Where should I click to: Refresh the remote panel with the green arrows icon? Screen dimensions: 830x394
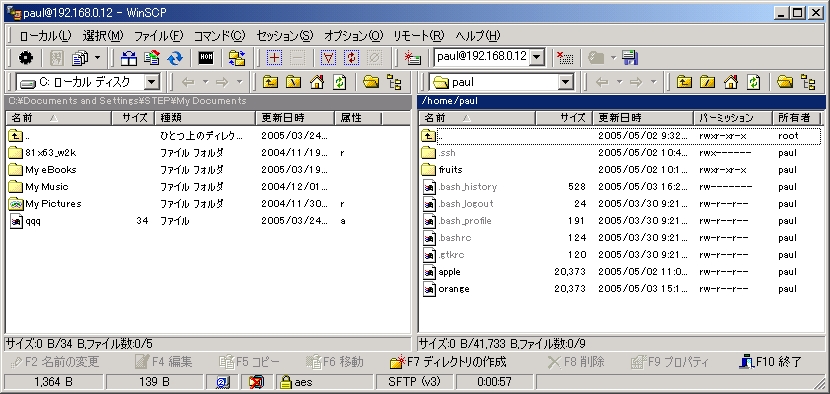click(x=753, y=82)
